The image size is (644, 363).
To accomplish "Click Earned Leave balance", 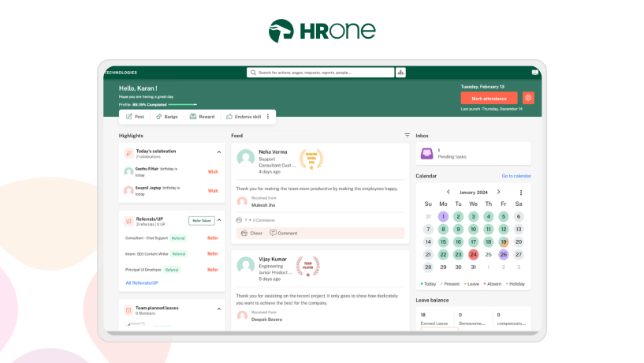I will click(434, 319).
